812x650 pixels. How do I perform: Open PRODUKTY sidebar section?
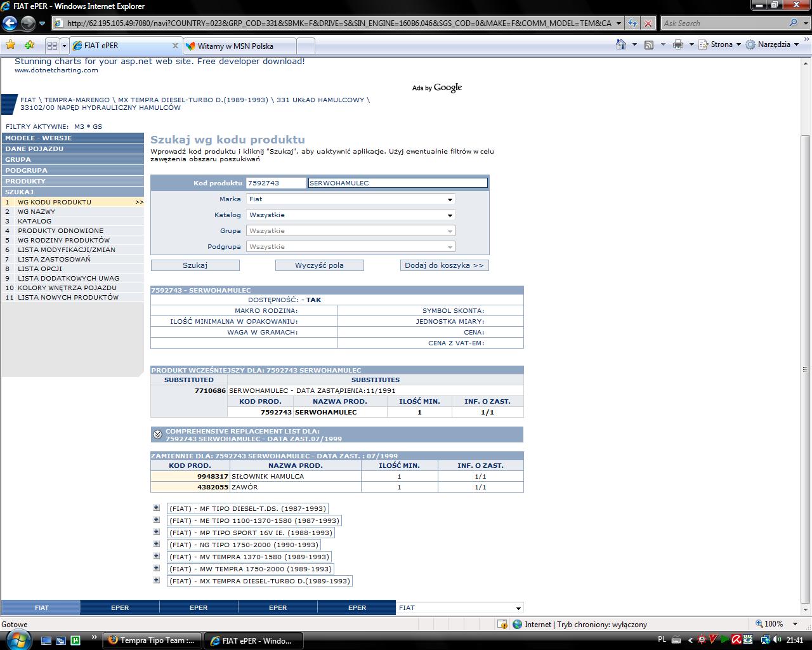[x=73, y=181]
